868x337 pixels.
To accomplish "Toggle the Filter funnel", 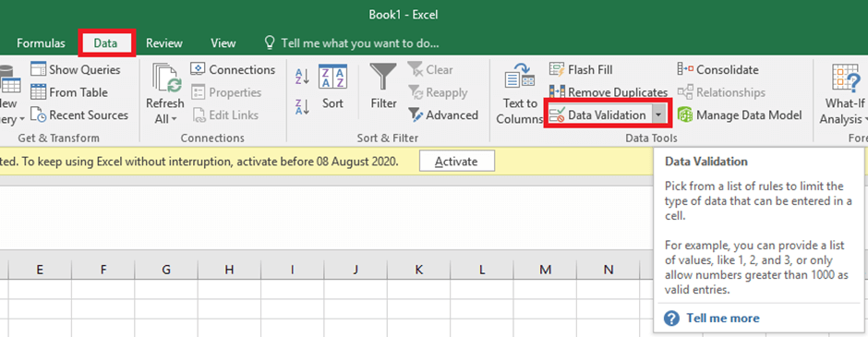I will point(383,88).
